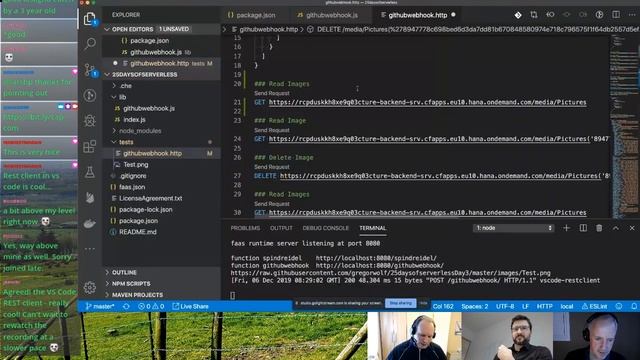
Task: Click the open changes icon in editor toolbar
Action: (x=534, y=15)
